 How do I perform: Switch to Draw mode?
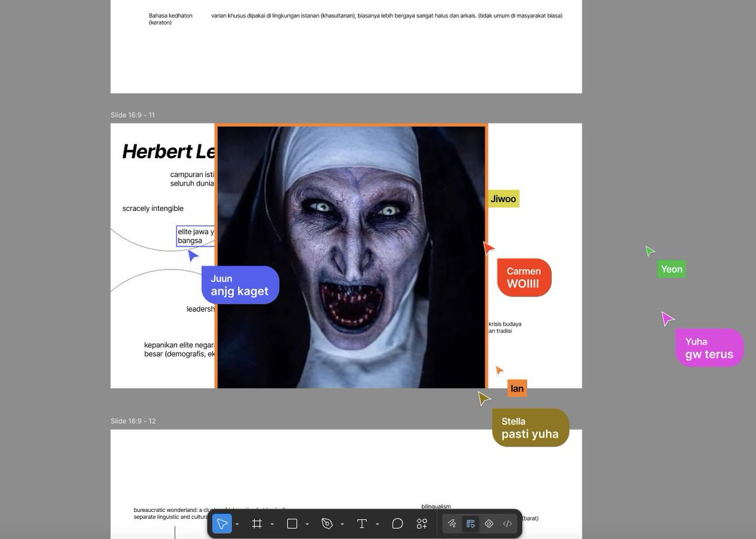coord(452,524)
